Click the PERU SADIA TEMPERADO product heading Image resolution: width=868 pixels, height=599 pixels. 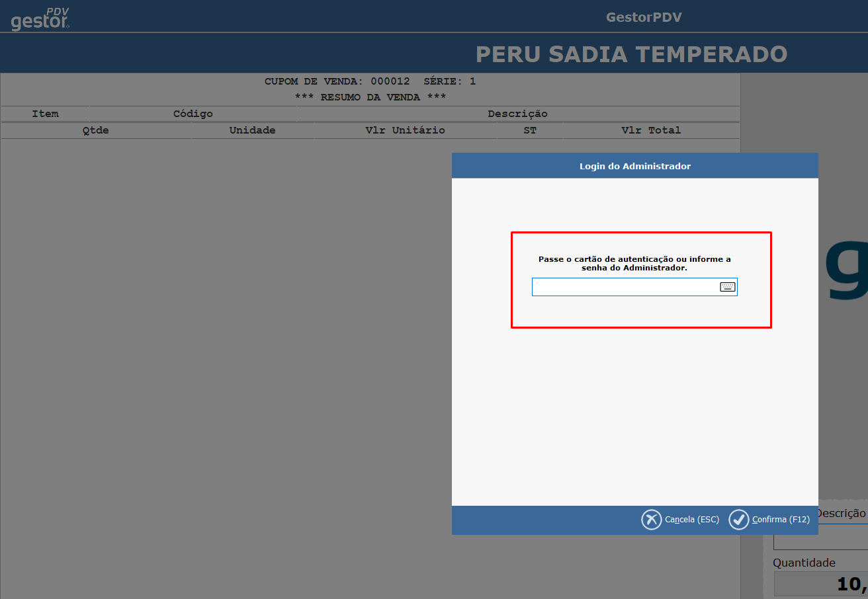[631, 54]
